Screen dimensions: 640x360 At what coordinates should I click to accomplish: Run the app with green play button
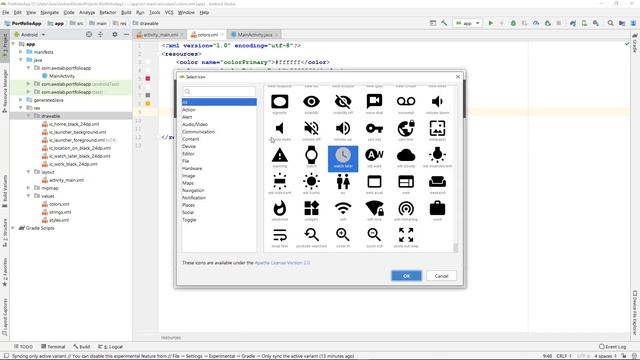pos(491,23)
